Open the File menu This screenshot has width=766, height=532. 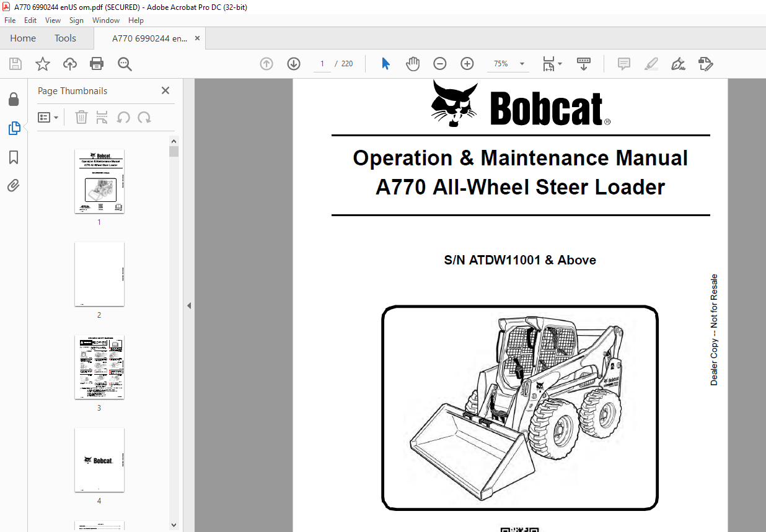(10, 20)
